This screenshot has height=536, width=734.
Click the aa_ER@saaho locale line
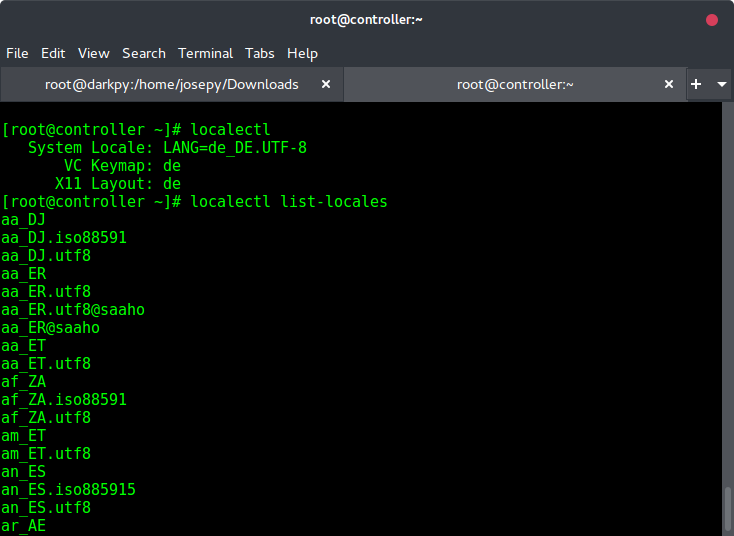(50, 328)
